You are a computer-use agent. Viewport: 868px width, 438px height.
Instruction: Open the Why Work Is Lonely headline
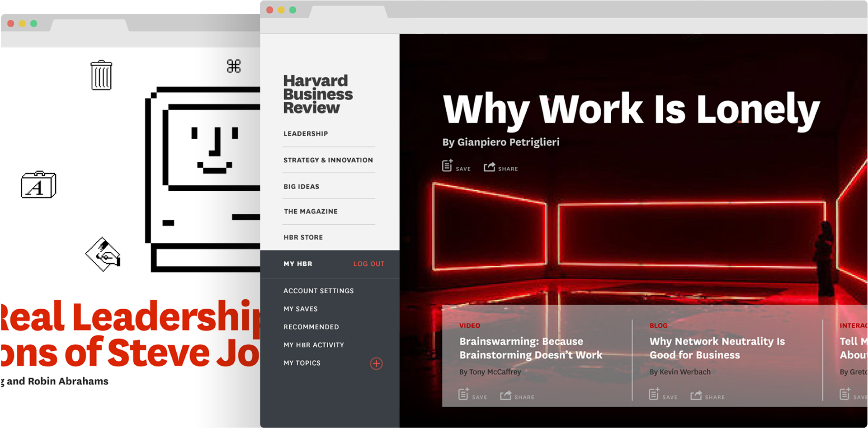[631, 110]
